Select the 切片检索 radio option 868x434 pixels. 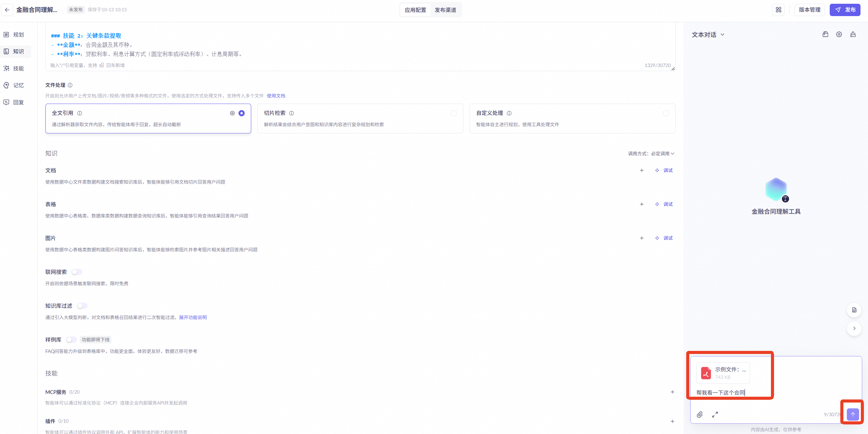(453, 113)
